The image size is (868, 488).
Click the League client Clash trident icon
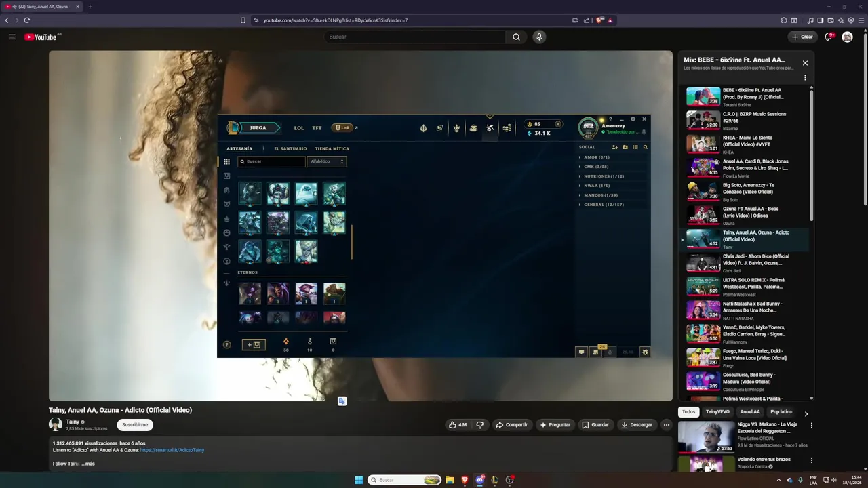tap(423, 128)
